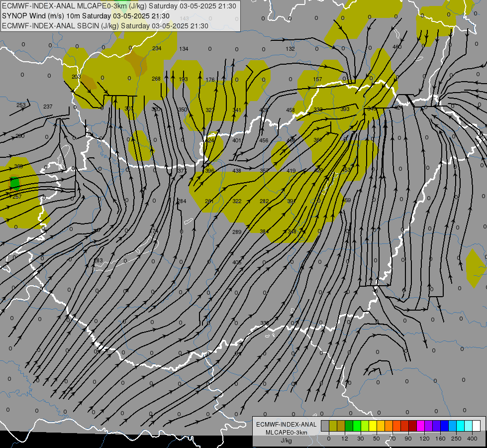Click the 160 scale label under the legend
Viewport: 487px width, 448px height.
point(440,439)
